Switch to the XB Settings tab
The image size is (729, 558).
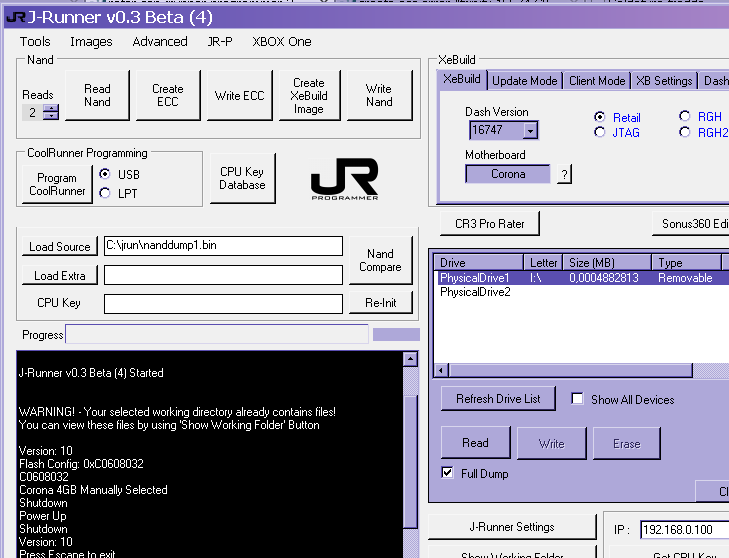[664, 81]
